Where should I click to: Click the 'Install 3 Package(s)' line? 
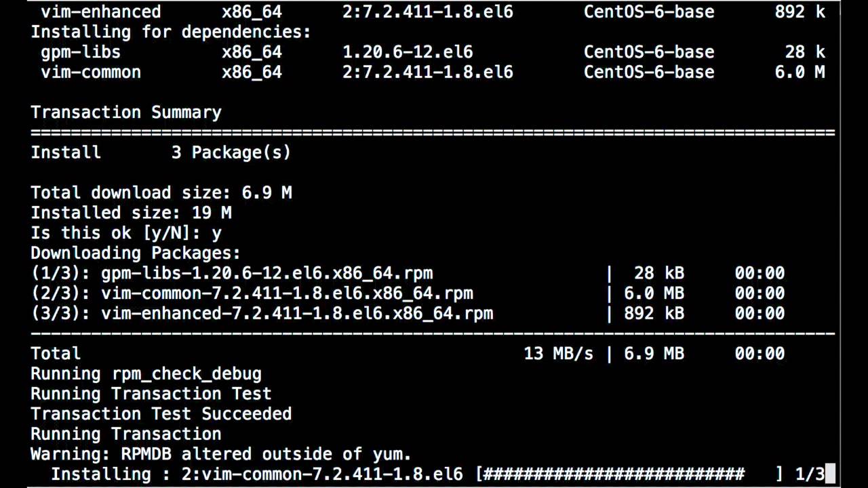tap(161, 152)
